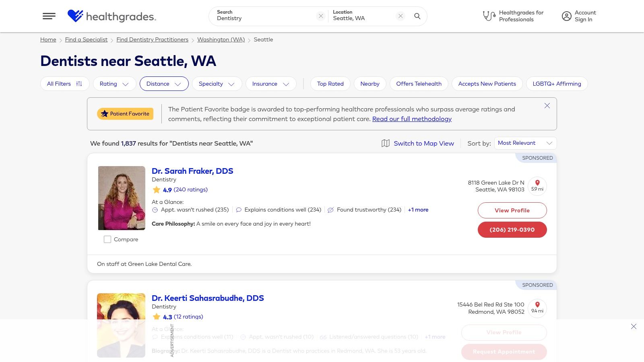
Task: Click the stethoscope Healthgrades for Professionals icon
Action: pyautogui.click(x=488, y=16)
